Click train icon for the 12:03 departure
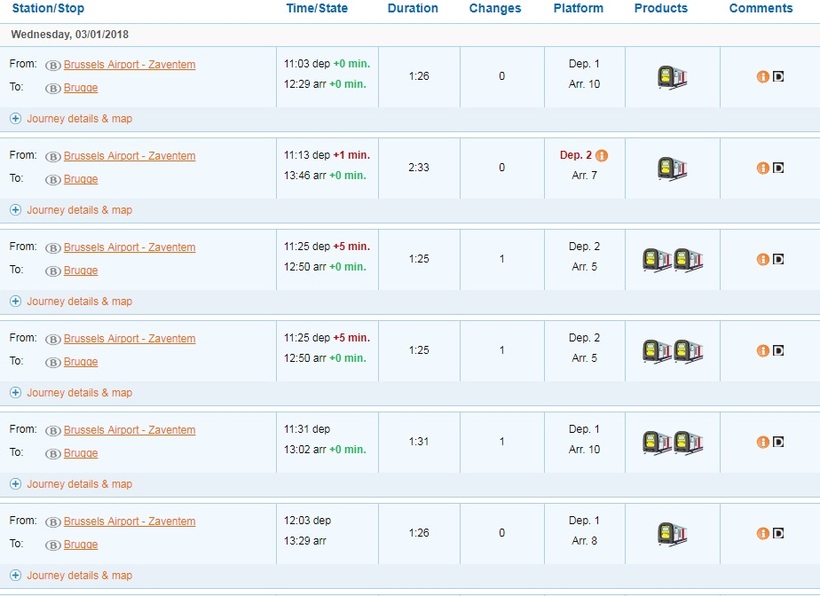820x596 pixels. coord(672,535)
